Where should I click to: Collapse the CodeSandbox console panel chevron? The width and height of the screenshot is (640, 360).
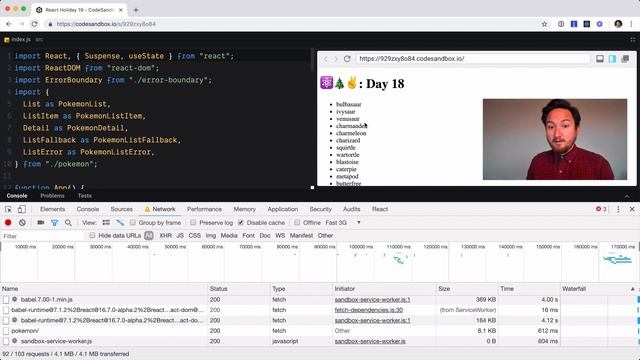click(627, 196)
